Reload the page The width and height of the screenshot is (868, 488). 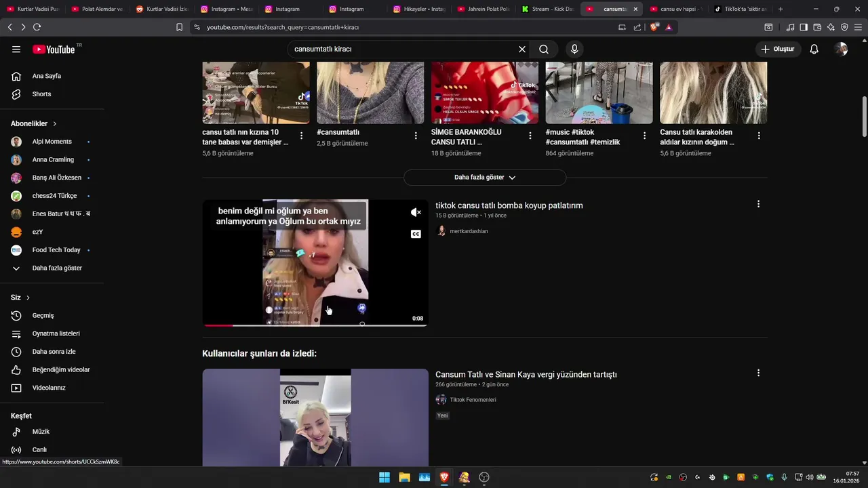[x=37, y=27]
